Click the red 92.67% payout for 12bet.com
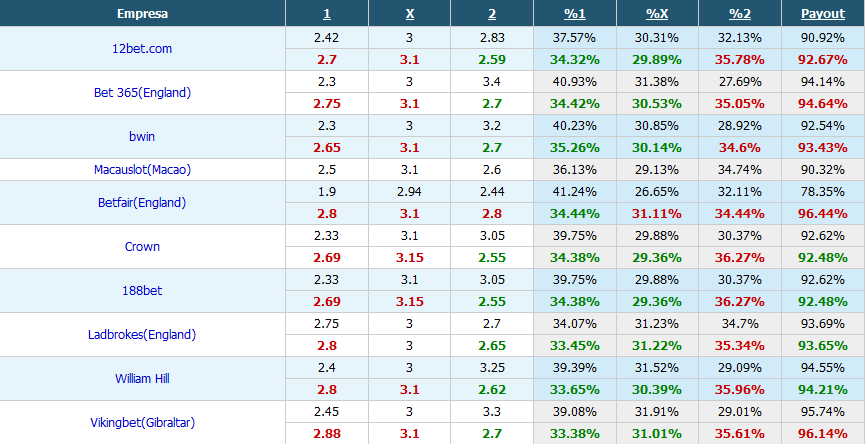The width and height of the screenshot is (865, 444). 823,60
